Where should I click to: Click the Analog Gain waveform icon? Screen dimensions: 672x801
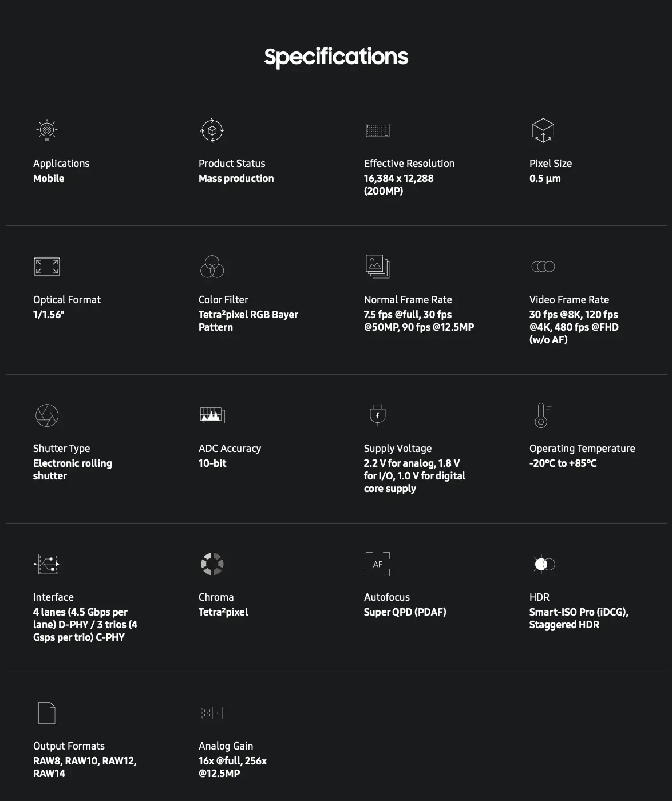click(212, 713)
